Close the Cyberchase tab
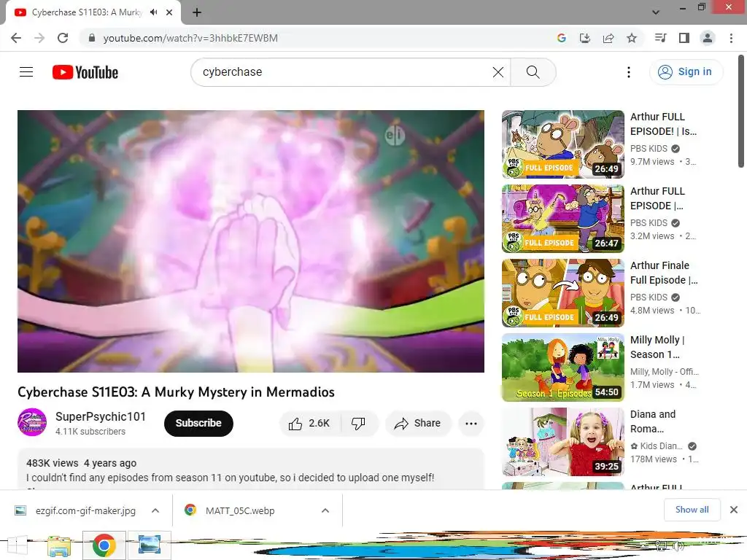Viewport: 747px width, 560px height. pyautogui.click(x=169, y=12)
